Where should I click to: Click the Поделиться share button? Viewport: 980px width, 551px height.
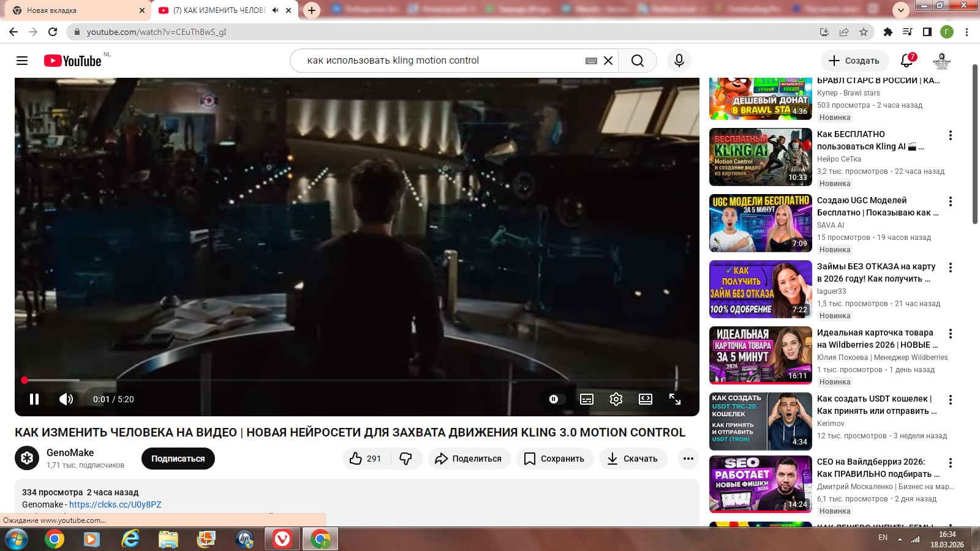469,459
